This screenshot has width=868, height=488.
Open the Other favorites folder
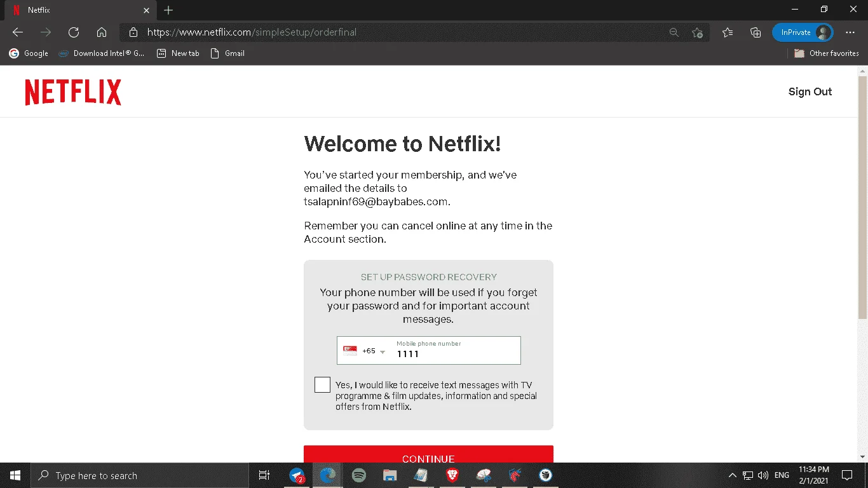coord(827,53)
